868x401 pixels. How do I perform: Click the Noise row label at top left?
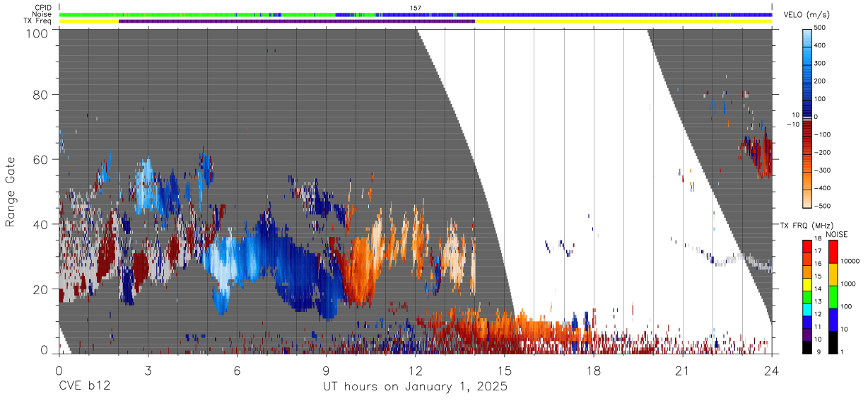pos(42,14)
